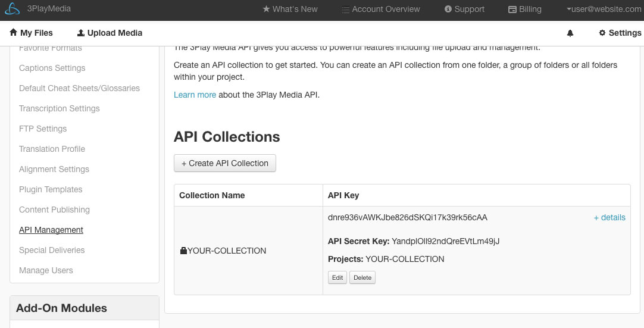Open the Billing page
644x328 pixels.
tap(525, 9)
